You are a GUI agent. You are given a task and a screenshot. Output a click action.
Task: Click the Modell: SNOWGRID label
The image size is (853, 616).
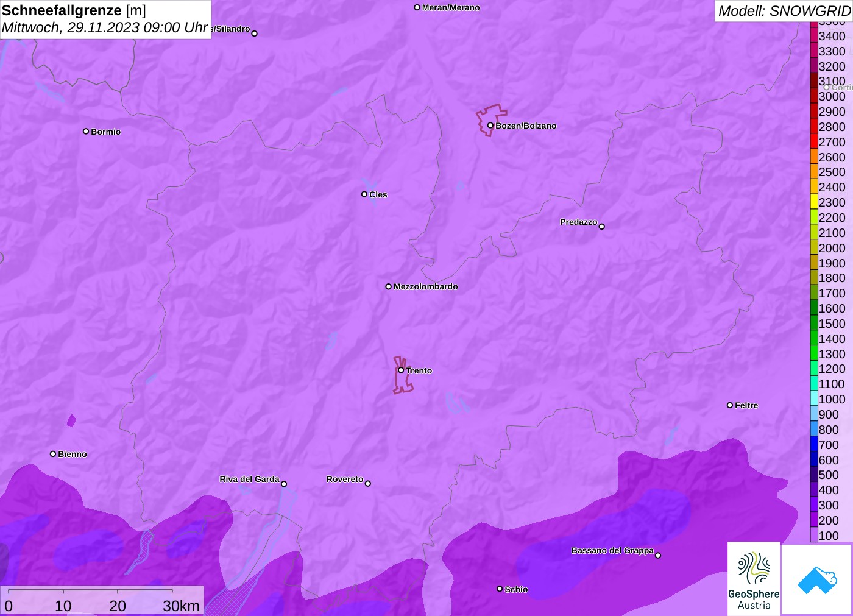784,11
